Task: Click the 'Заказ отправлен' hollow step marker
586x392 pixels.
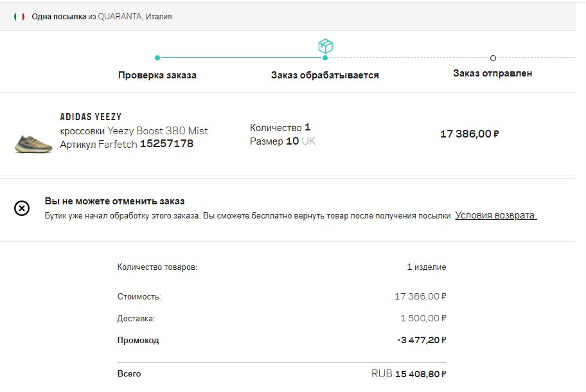Action: point(493,58)
